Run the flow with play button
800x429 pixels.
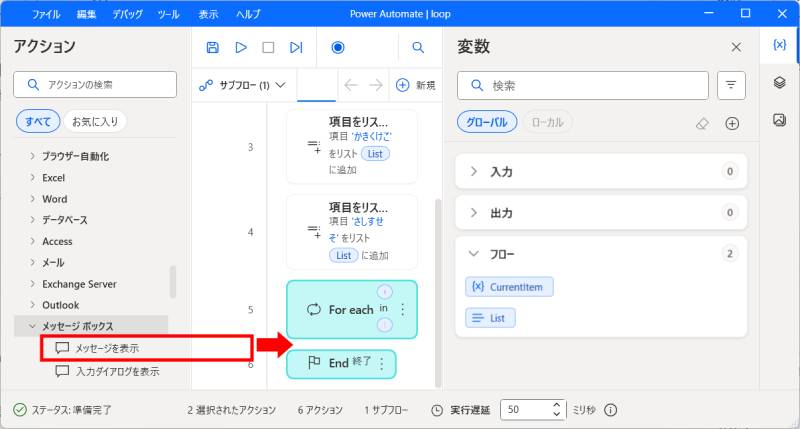240,47
